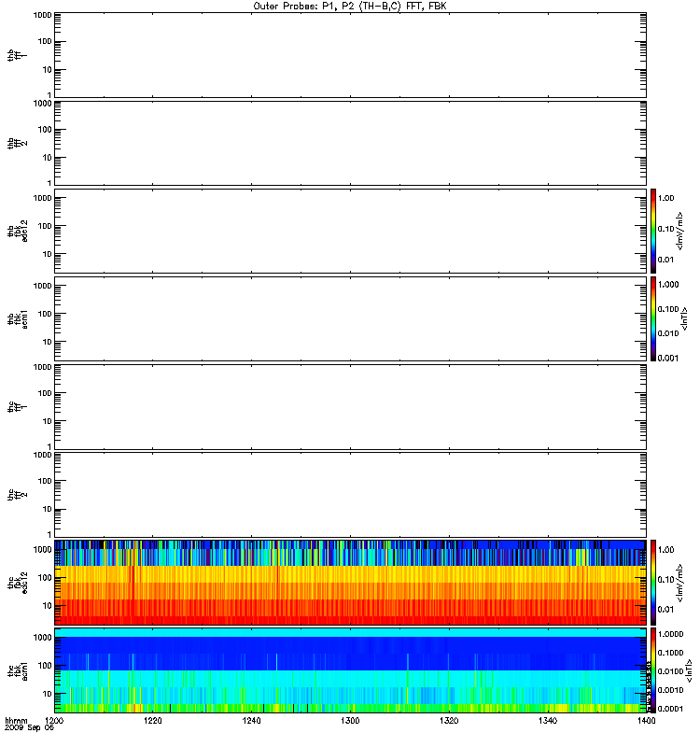Screen dimensions: 700x747
Task: Click the empty thb fbk edc12 plot panel
Action: coord(350,231)
